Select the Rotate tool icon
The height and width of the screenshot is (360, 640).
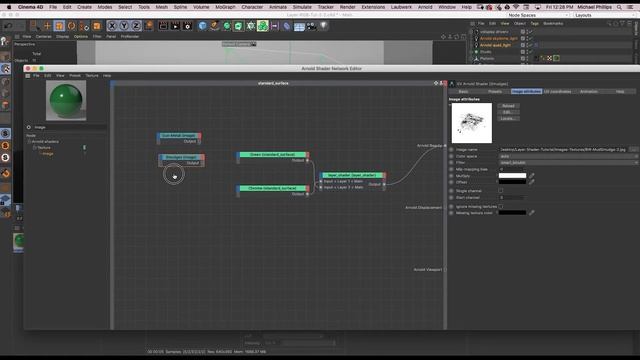pyautogui.click(x=71, y=26)
